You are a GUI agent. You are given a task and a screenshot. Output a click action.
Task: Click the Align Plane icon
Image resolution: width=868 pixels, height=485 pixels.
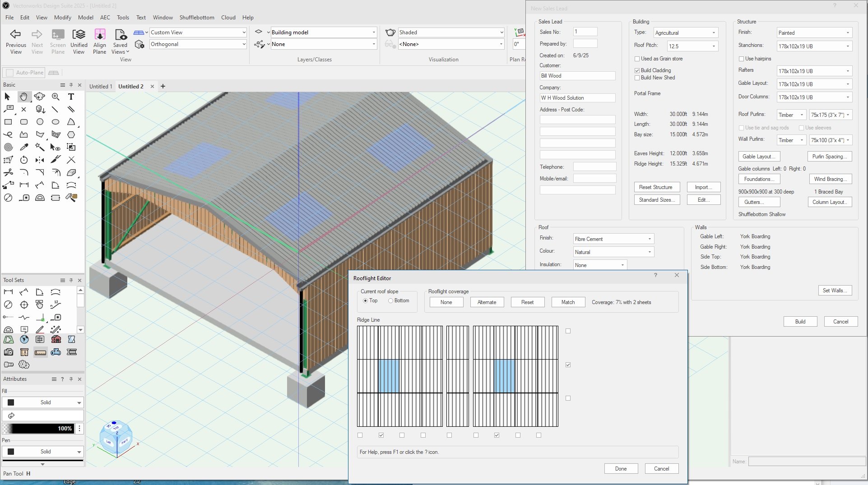click(x=99, y=34)
